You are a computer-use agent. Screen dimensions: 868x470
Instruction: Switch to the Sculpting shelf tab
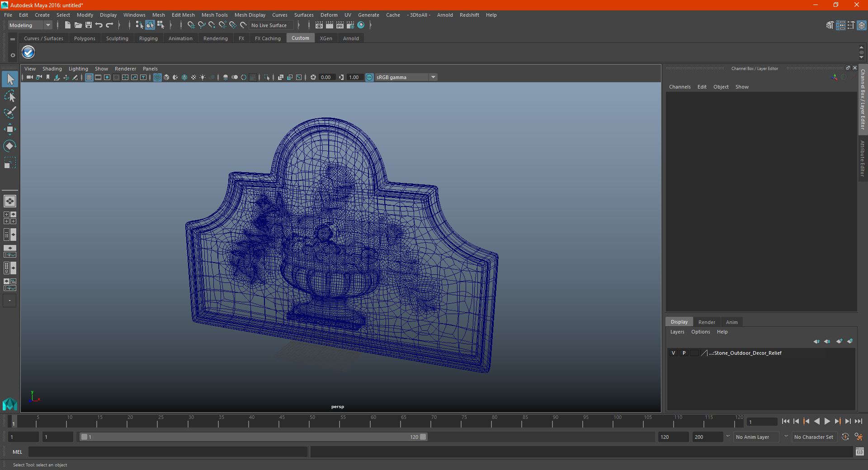[117, 38]
